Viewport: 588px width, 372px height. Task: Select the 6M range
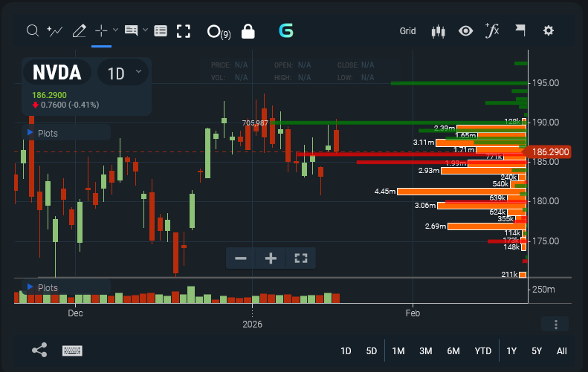point(453,351)
